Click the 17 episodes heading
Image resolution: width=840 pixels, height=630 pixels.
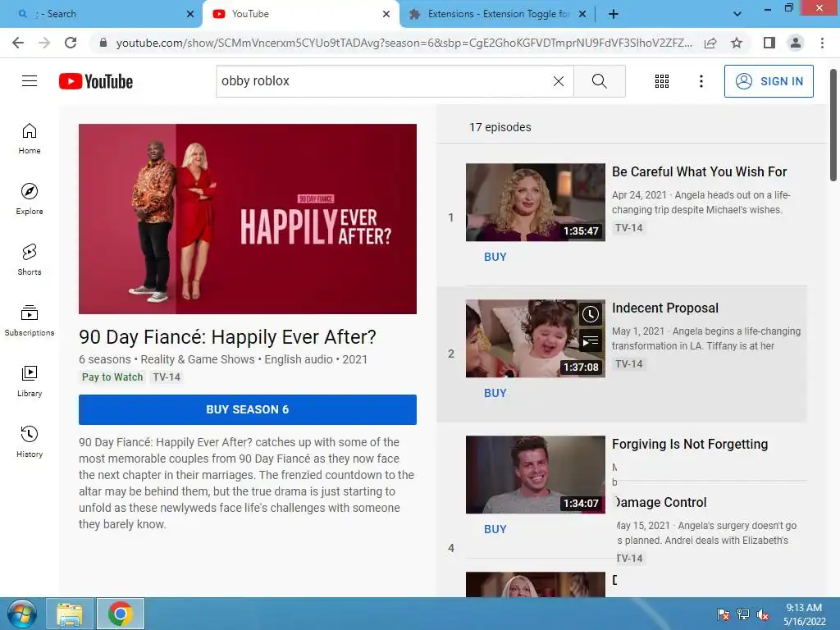tap(500, 127)
